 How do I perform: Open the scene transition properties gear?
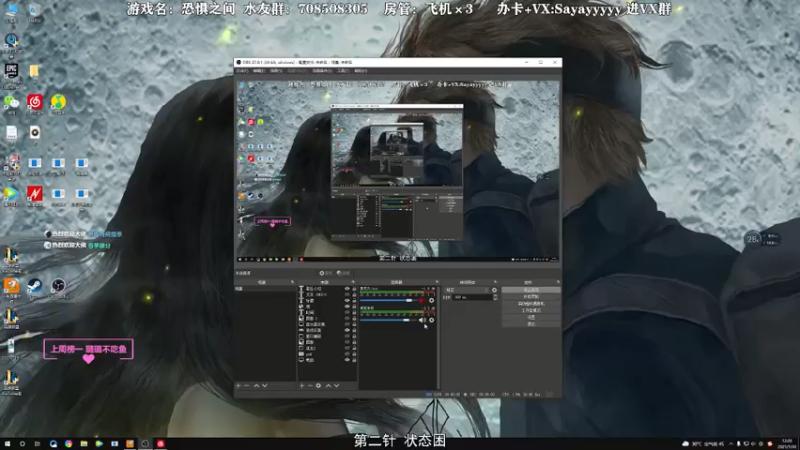point(494,290)
